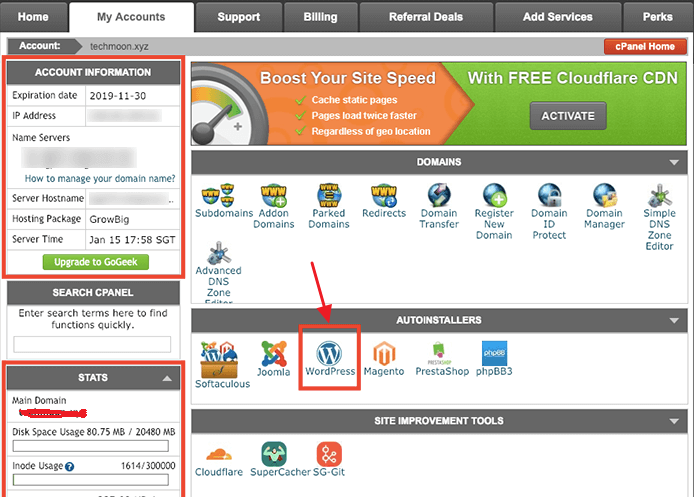Image resolution: width=694 pixels, height=497 pixels.
Task: Click the Upgrade to GoGeek button
Action: (96, 262)
